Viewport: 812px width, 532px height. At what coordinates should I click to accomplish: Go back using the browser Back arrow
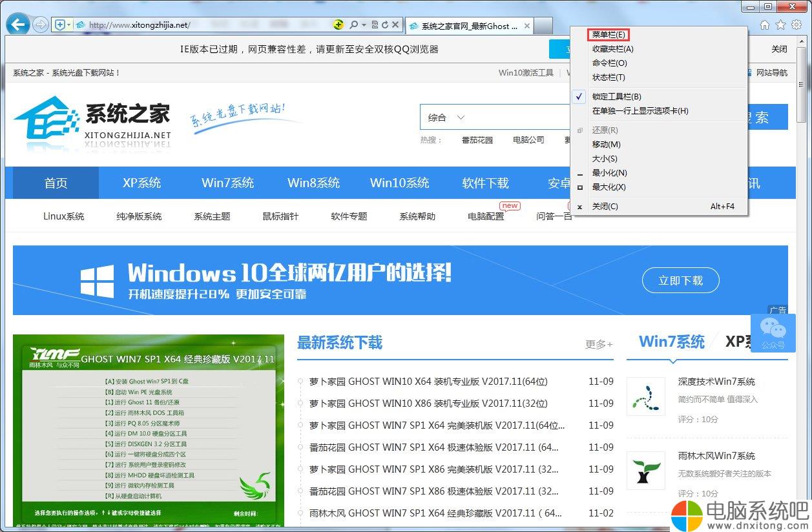[17, 25]
